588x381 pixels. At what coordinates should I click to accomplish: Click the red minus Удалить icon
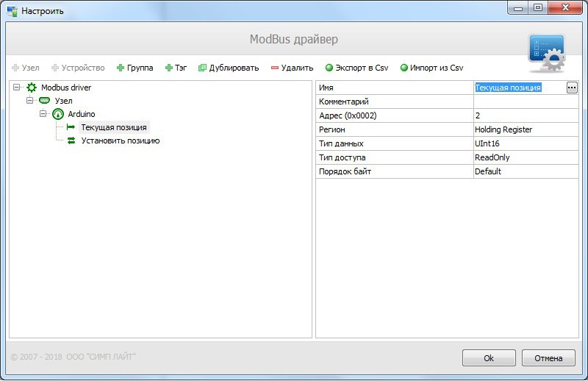tap(274, 68)
